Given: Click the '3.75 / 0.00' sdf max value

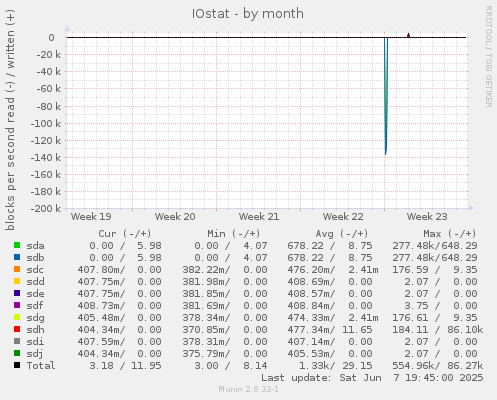Looking at the screenshot, I should 441,306.
